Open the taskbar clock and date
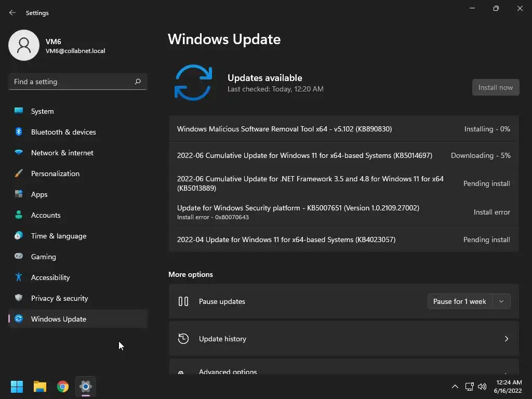 click(x=508, y=387)
